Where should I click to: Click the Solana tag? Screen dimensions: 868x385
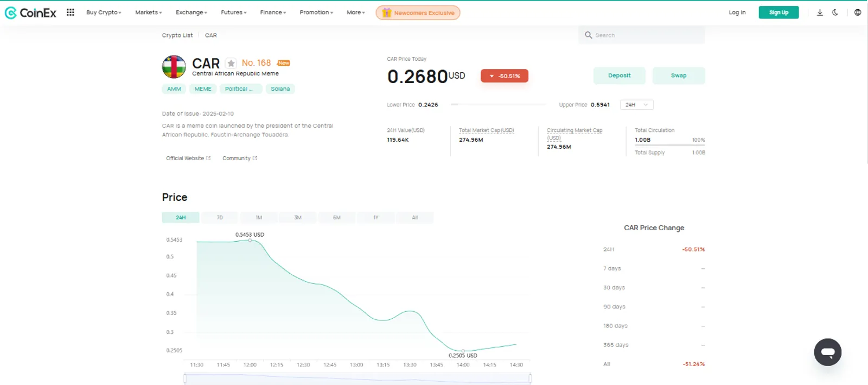point(280,89)
